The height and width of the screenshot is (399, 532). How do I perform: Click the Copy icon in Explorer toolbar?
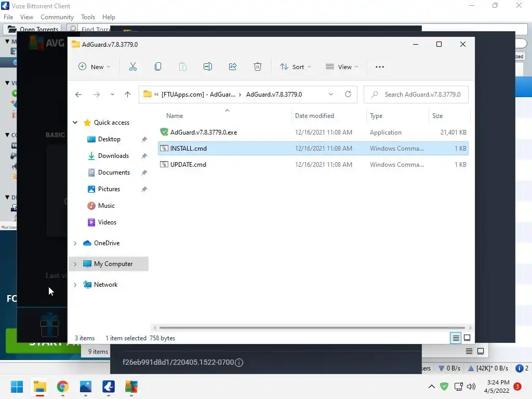pos(158,67)
